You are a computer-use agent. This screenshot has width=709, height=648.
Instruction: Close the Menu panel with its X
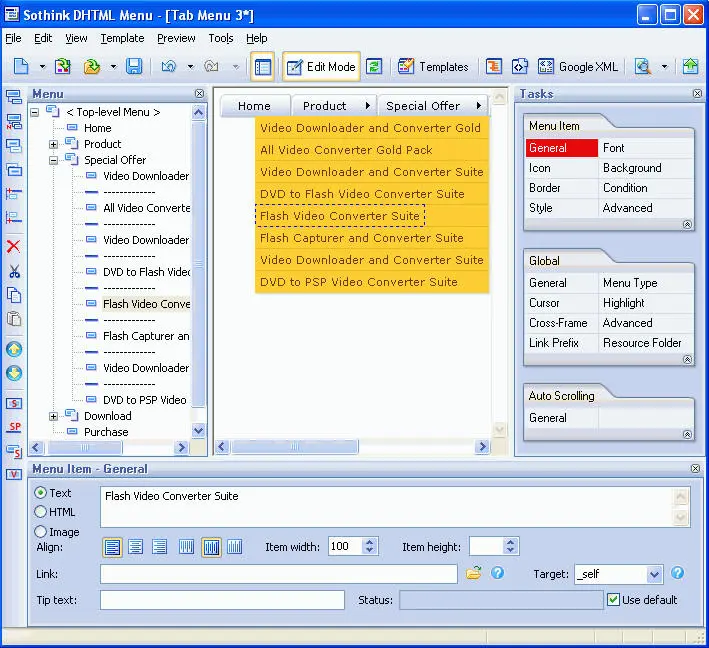199,94
